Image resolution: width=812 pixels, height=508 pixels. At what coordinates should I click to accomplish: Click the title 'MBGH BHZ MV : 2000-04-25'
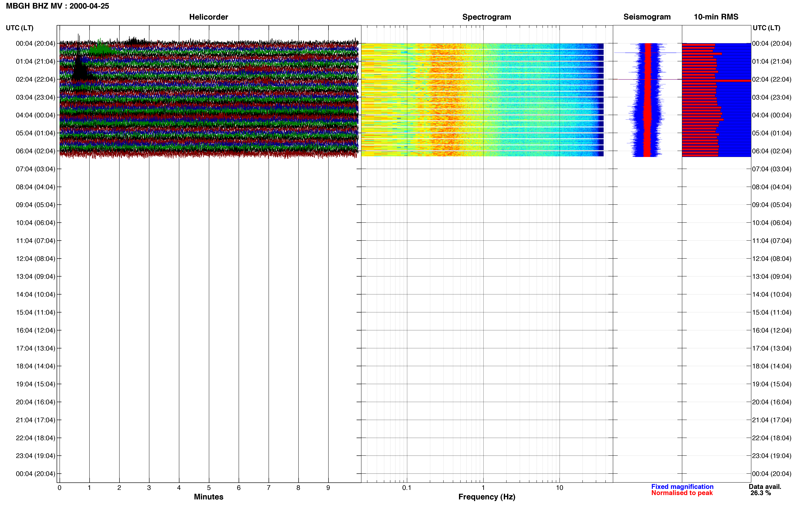click(57, 6)
